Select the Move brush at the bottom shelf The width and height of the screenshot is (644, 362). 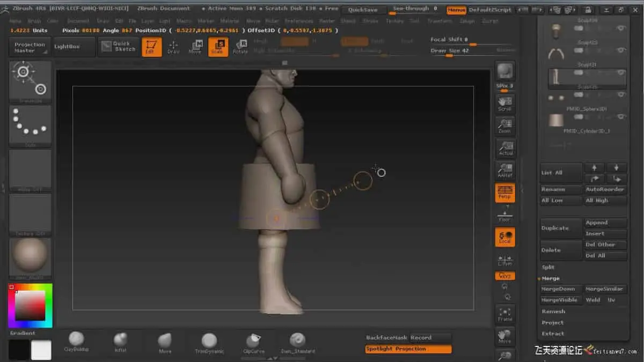point(165,342)
